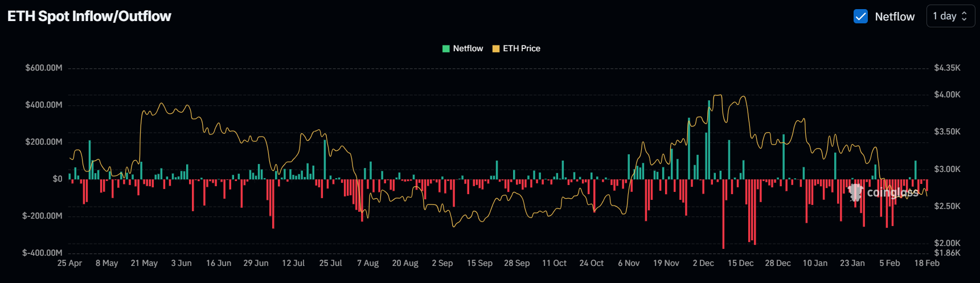Click the 2 Dec date label
980x283 pixels.
[x=703, y=263]
